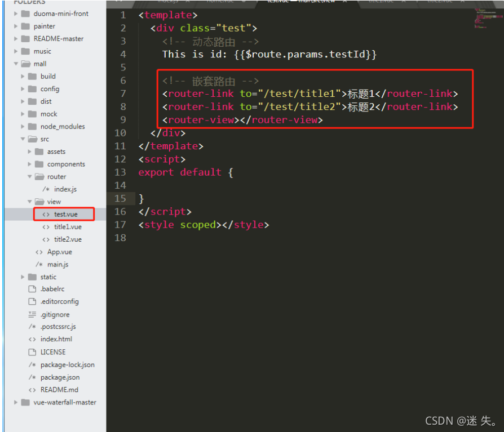Open the index.html file name
The image size is (504, 432).
pyautogui.click(x=56, y=339)
